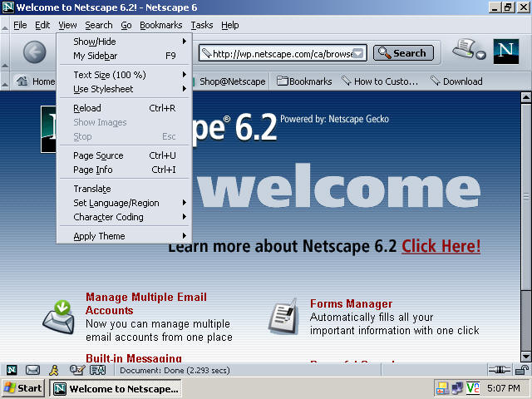
Task: Click the Back arrow navigation button
Action: point(34,52)
